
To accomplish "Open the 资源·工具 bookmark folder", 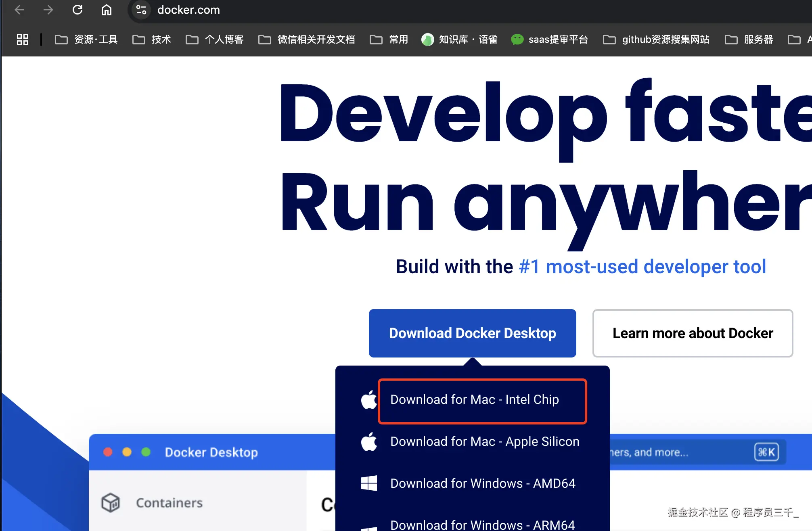I will 86,39.
